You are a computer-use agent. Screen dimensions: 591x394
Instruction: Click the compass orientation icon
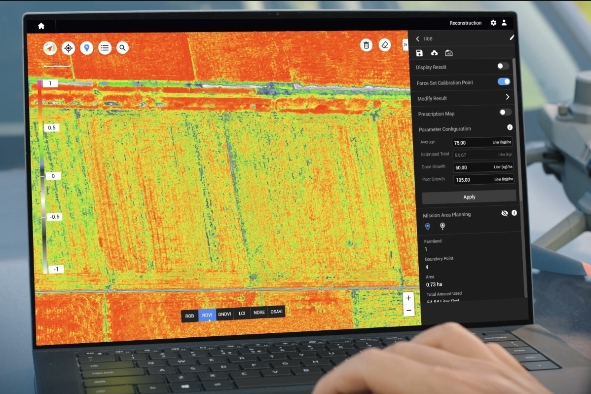point(50,48)
